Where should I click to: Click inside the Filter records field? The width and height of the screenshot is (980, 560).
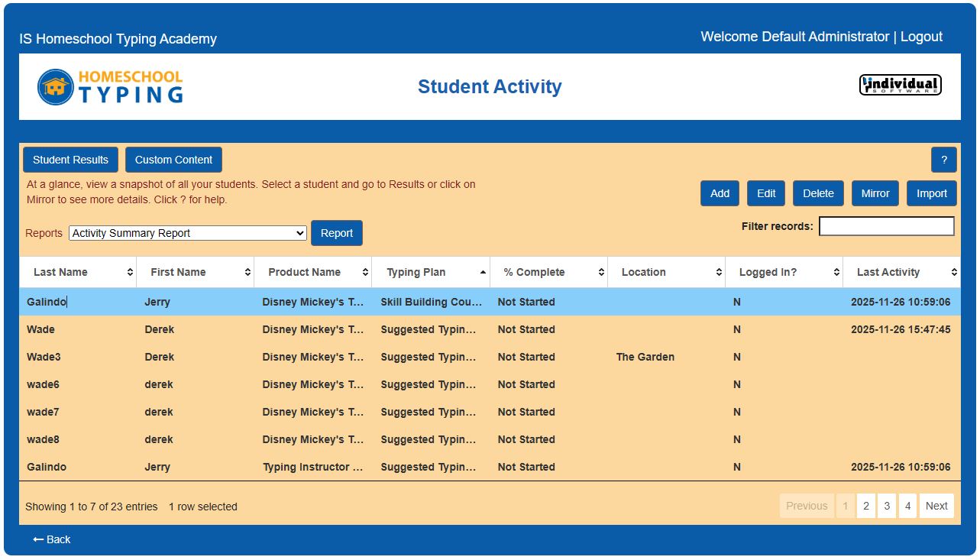point(886,225)
